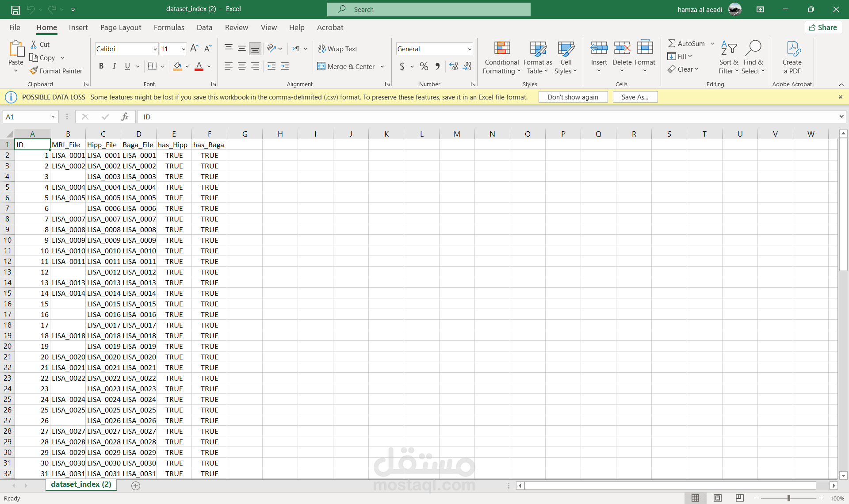
Task: Click the Insert Function fx icon
Action: coord(125,117)
